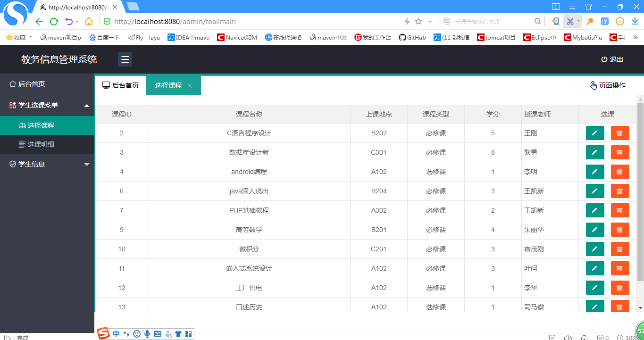
Task: Open 选课明细 in the sidebar
Action: coord(47,144)
